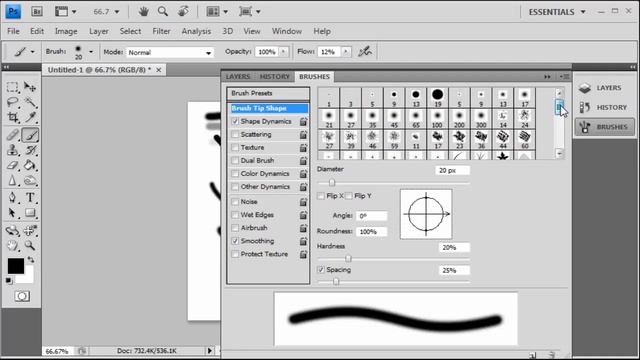640x360 pixels.
Task: Select the Paint Bucket tool
Action: click(x=30, y=165)
